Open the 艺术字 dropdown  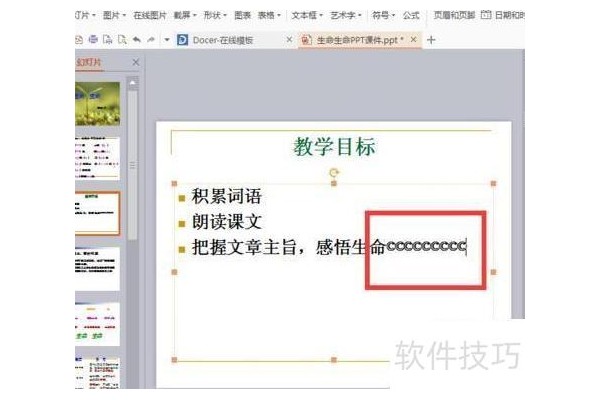pyautogui.click(x=346, y=15)
